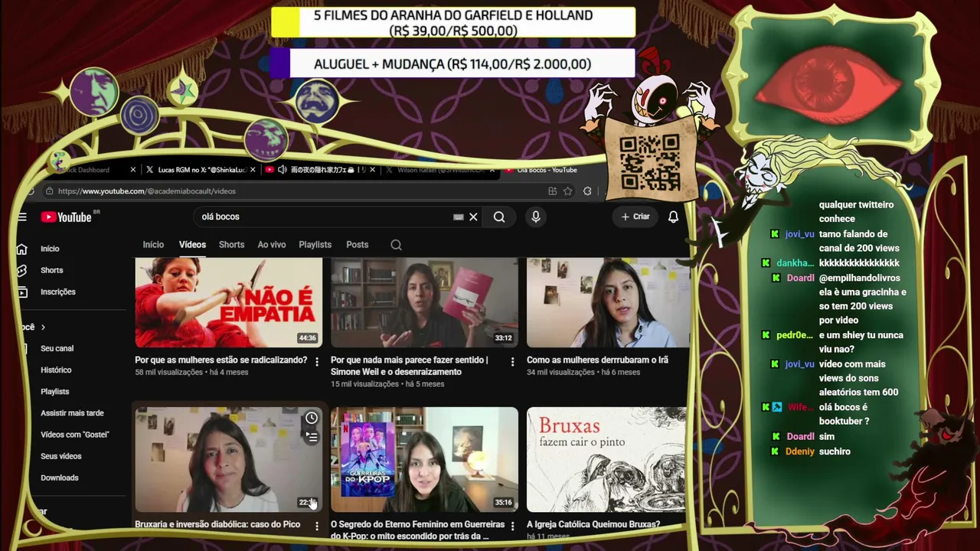Open the YouTube hamburger guide menu
This screenshot has height=551, width=980.
[x=22, y=217]
